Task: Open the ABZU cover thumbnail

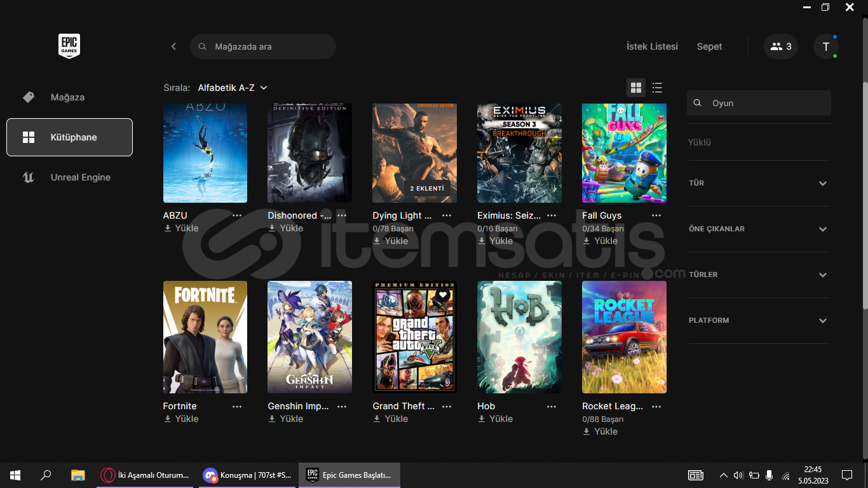Action: 205,153
